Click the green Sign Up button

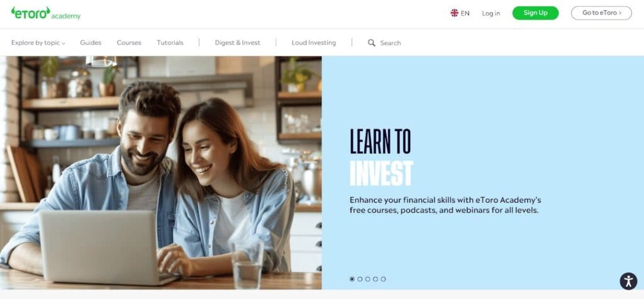tap(535, 13)
